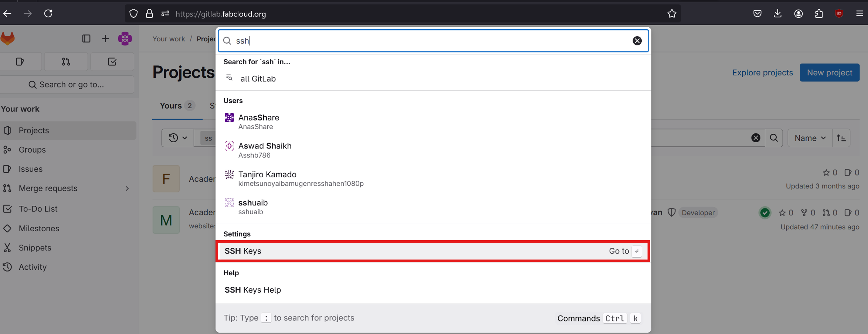Viewport: 868px width, 334px height.
Task: Open Projects in the sidebar
Action: [68, 130]
